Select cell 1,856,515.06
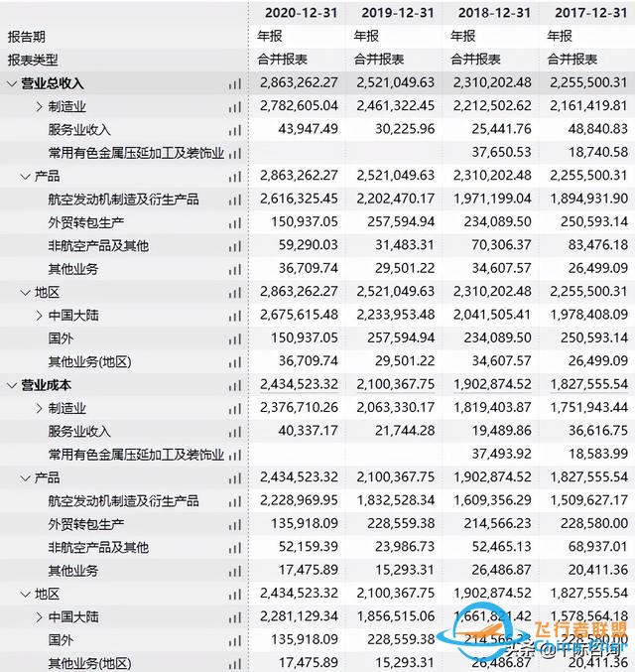 click(396, 616)
